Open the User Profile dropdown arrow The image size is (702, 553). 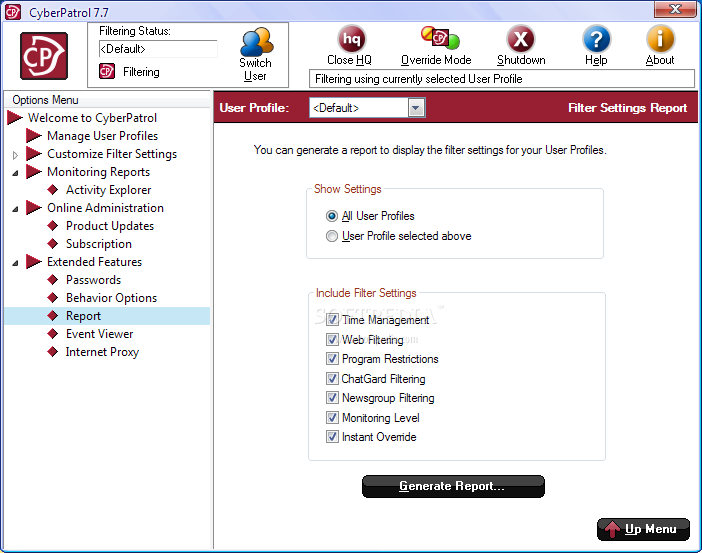click(416, 108)
